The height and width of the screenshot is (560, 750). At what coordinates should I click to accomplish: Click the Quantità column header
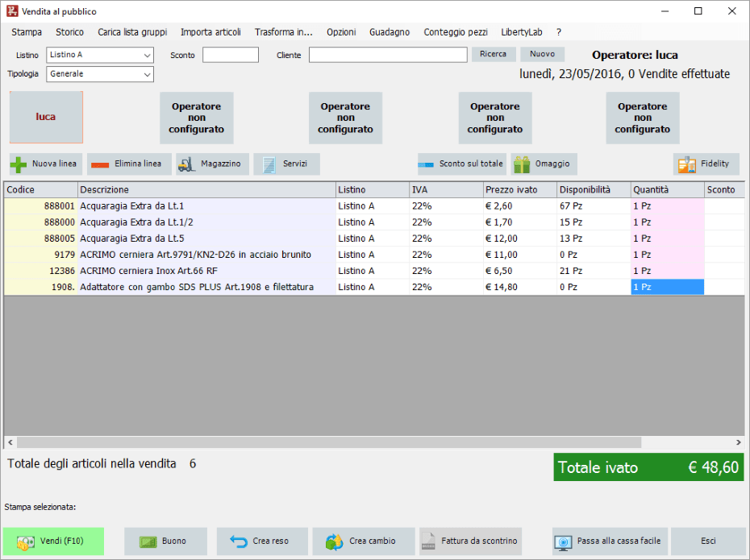pyautogui.click(x=667, y=189)
